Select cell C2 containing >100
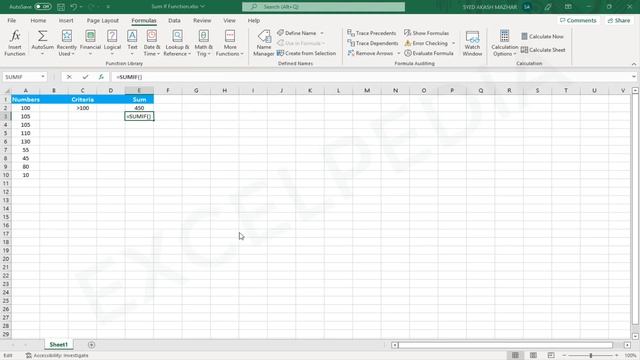 coord(82,108)
